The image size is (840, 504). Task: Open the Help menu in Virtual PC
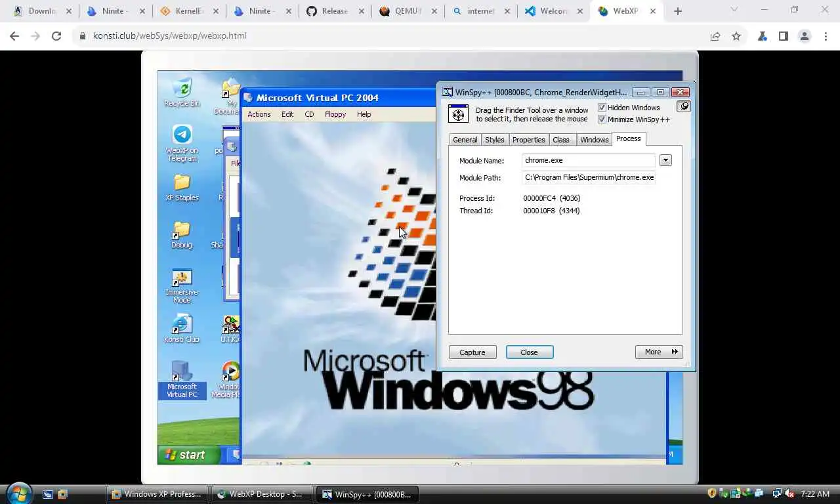364,114
